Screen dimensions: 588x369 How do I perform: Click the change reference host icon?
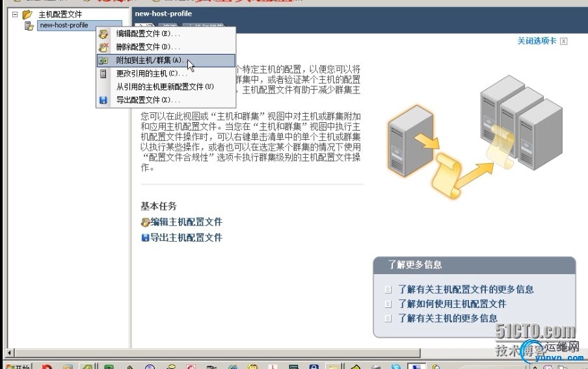coord(103,74)
